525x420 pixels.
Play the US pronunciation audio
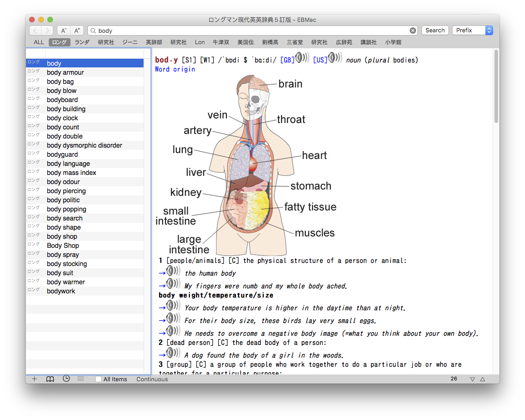point(335,57)
